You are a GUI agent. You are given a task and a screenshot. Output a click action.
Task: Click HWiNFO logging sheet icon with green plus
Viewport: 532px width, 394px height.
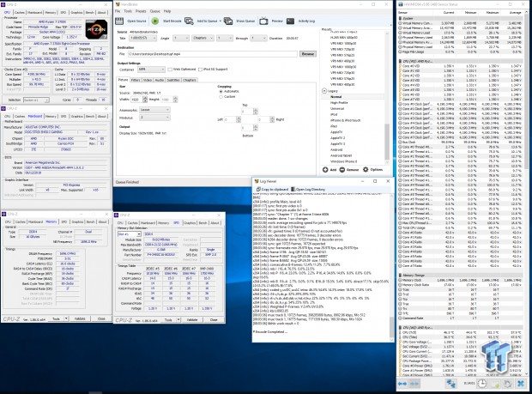pos(495,384)
